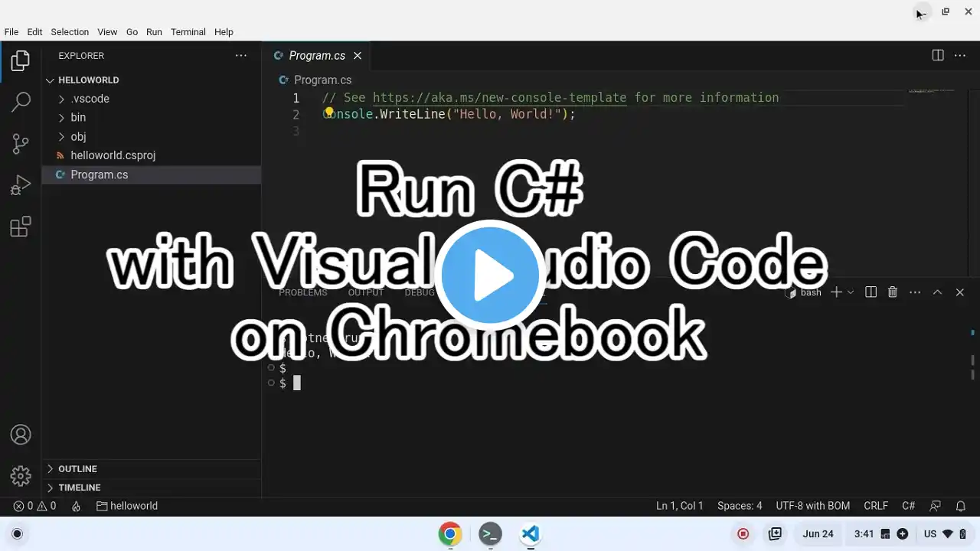Screen dimensions: 980x551
Task: Open the Jun 24 calendar on shelf
Action: [818, 534]
